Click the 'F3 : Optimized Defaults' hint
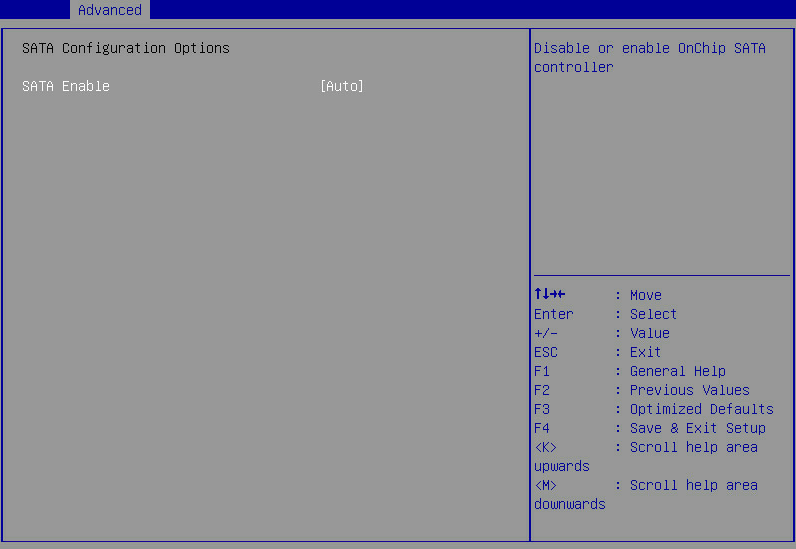Viewport: 796px width, 549px height. click(x=654, y=409)
